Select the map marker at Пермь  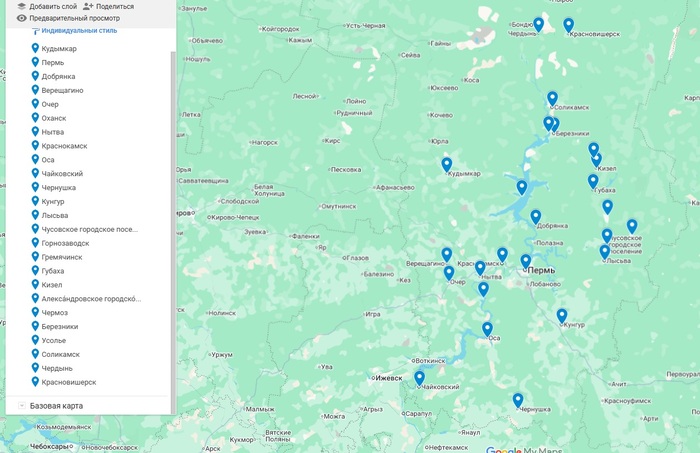click(x=525, y=262)
